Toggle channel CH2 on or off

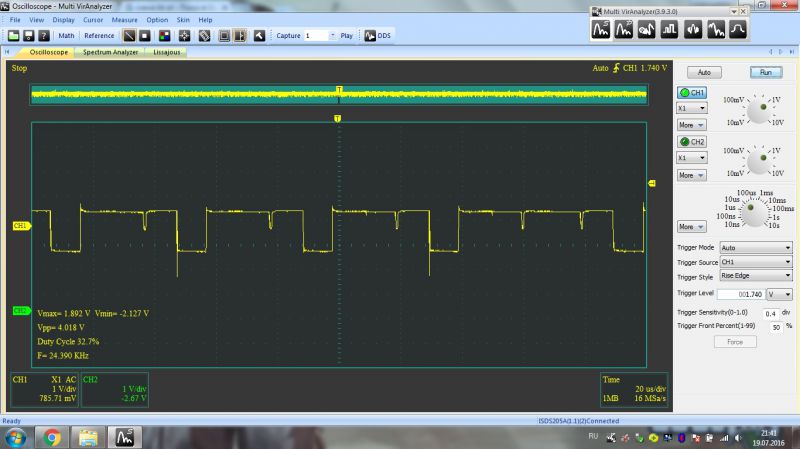(x=692, y=141)
